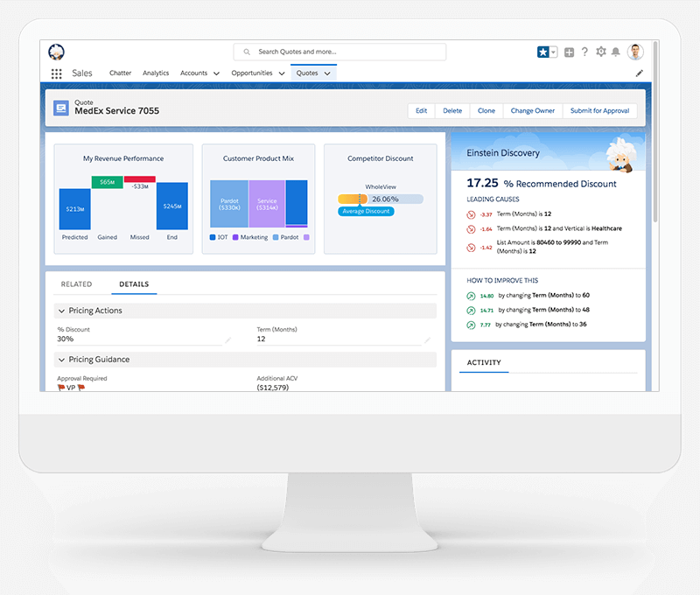The image size is (700, 595).
Task: Switch to the DETAILS tab
Action: tap(134, 284)
